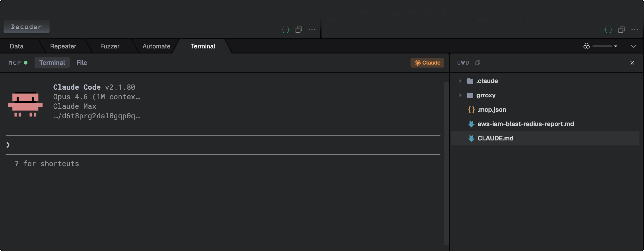Expand the grroxy folder
Image resolution: width=644 pixels, height=251 pixels.
point(460,95)
